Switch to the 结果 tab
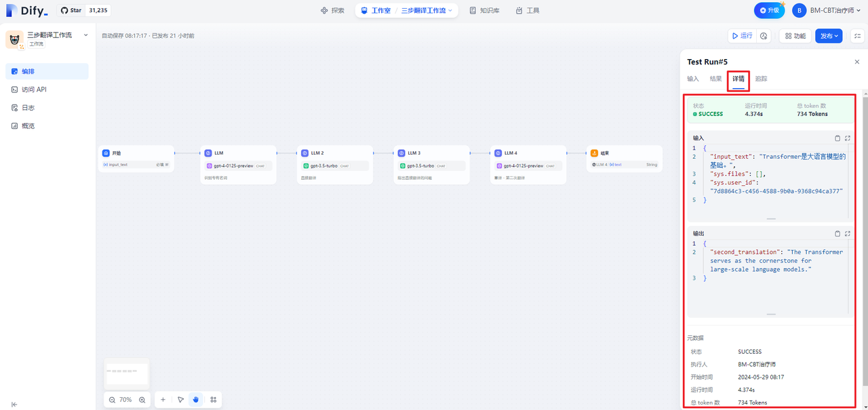The image size is (868, 410). click(x=715, y=79)
